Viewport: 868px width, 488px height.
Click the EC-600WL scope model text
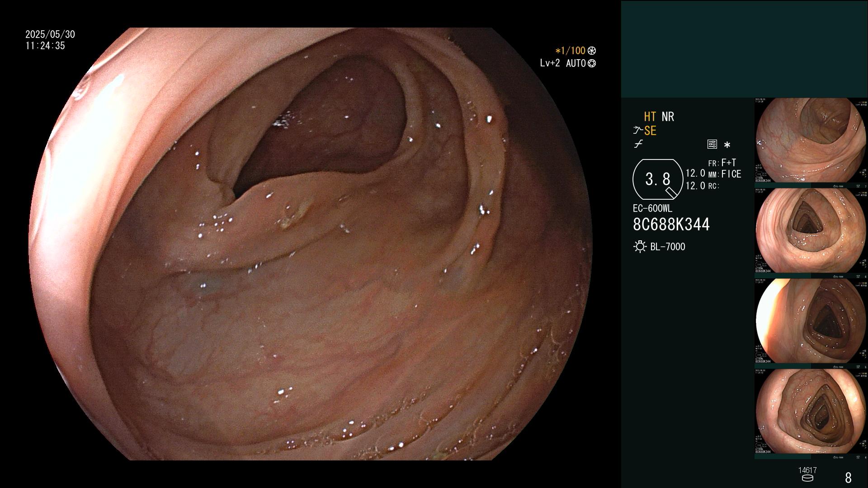(x=652, y=209)
